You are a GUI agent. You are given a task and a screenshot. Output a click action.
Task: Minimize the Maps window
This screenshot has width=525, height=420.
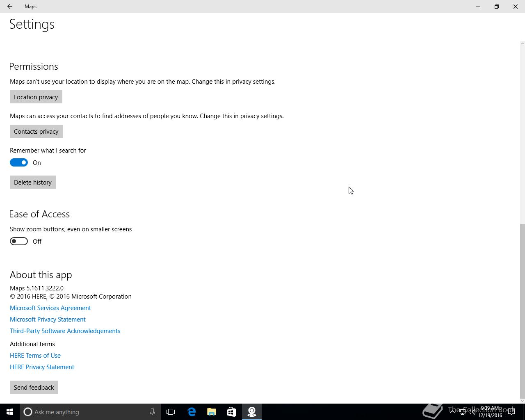click(x=478, y=7)
